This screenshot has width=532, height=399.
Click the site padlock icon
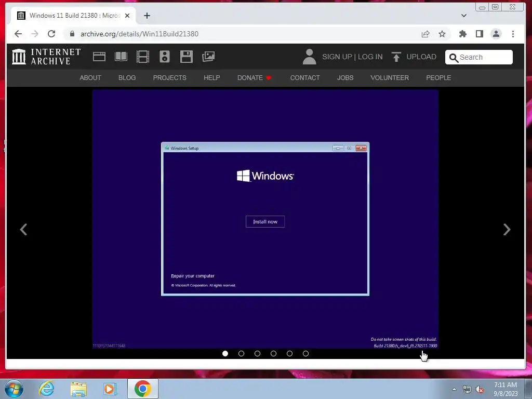pos(72,34)
